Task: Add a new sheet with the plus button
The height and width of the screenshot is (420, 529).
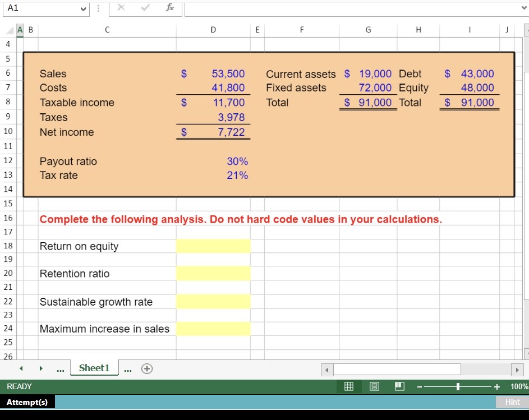Action: click(146, 368)
